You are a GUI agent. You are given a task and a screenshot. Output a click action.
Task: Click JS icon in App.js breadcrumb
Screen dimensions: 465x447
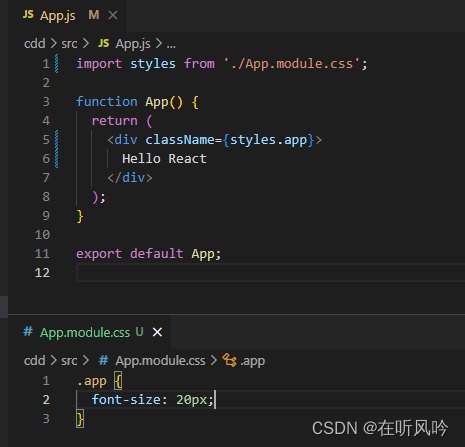(x=103, y=43)
